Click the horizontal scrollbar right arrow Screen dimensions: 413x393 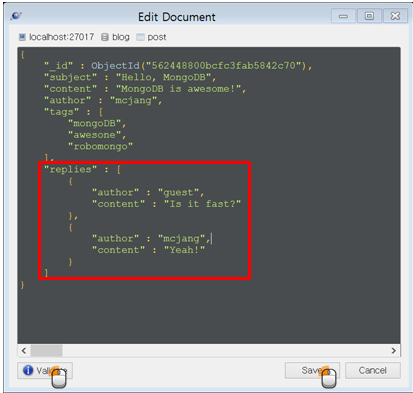click(394, 351)
